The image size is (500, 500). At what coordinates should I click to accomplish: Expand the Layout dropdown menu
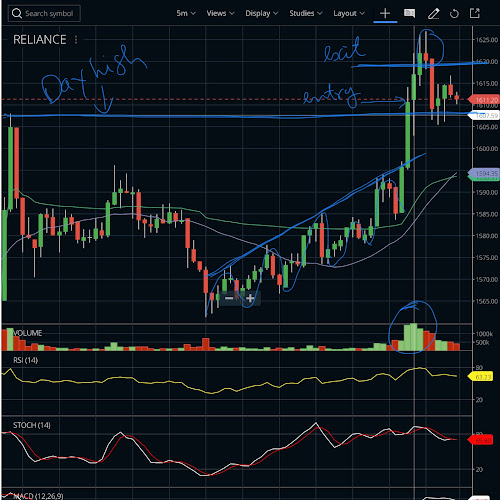coord(349,13)
